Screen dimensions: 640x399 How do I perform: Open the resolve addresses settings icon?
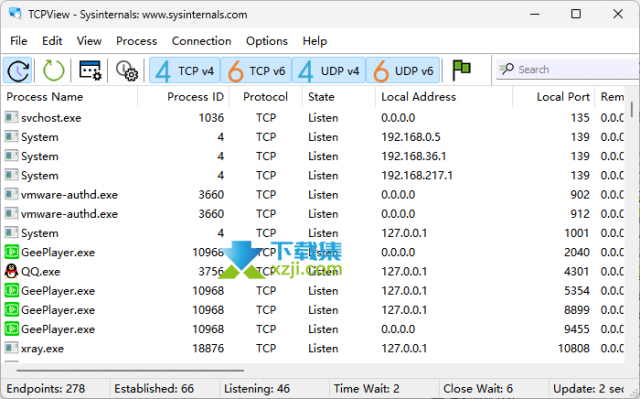[90, 71]
